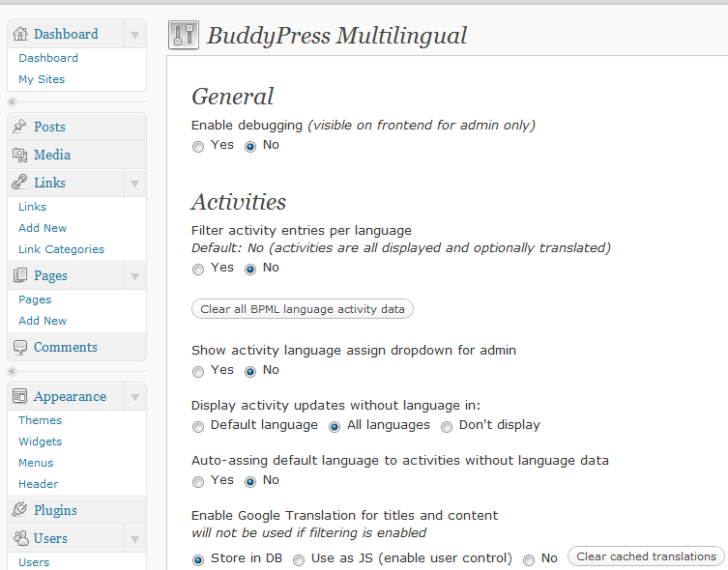Collapse the menu using the lower separator arrow
Image resolution: width=728 pixels, height=570 pixels.
point(12,371)
